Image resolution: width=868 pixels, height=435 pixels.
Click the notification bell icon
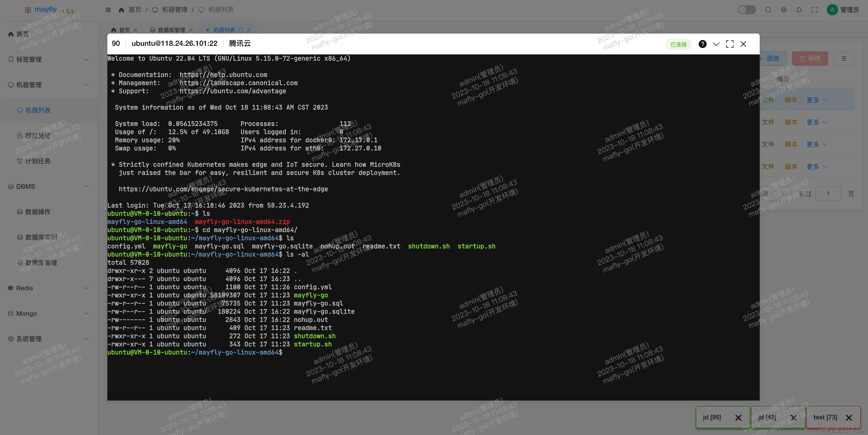coord(799,10)
